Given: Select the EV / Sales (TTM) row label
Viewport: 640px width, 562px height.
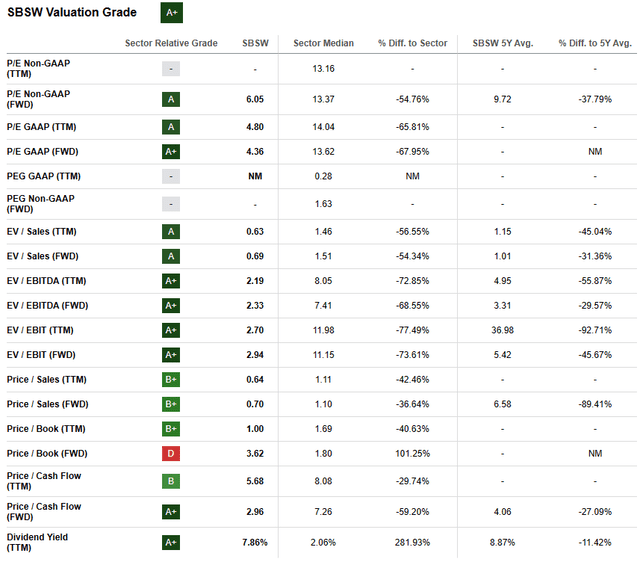Looking at the screenshot, I should tap(42, 232).
